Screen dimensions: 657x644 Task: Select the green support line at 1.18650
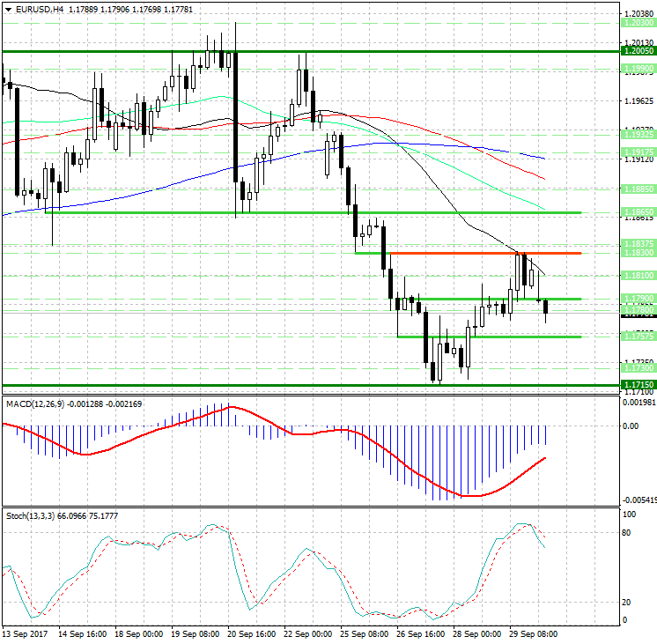point(313,213)
